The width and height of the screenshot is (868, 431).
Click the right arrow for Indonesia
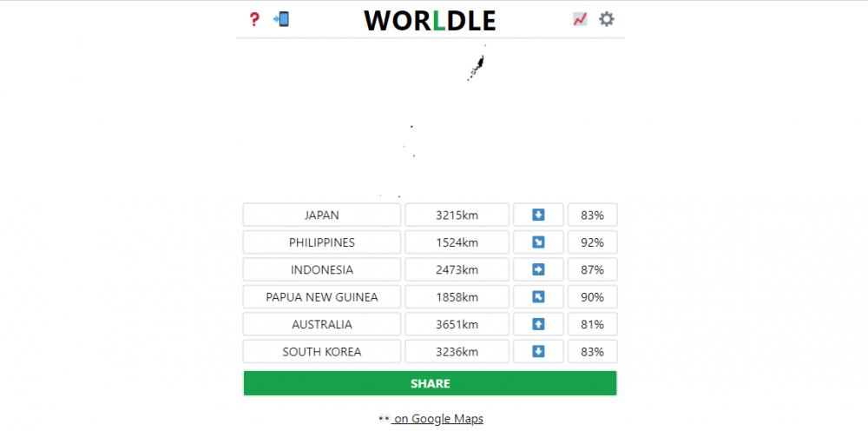pyautogui.click(x=538, y=269)
